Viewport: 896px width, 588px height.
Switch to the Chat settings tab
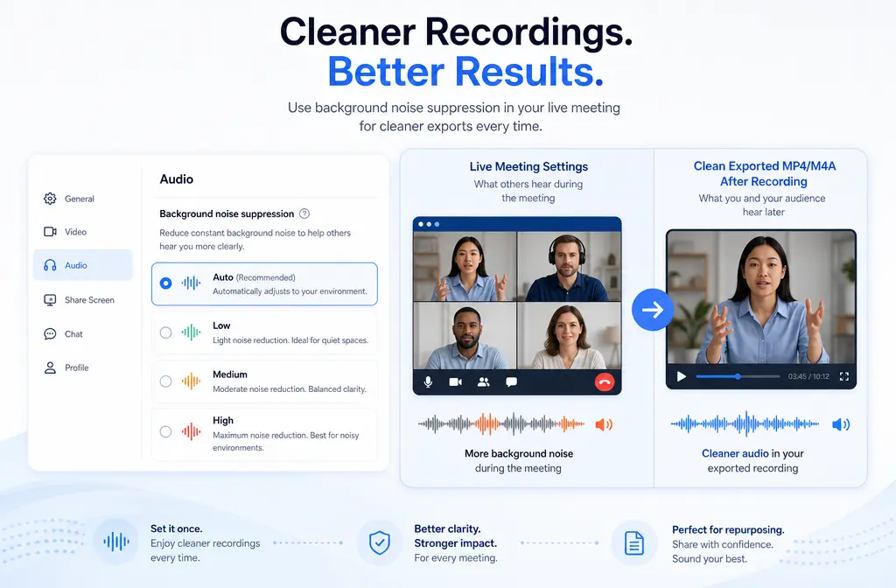click(x=83, y=333)
